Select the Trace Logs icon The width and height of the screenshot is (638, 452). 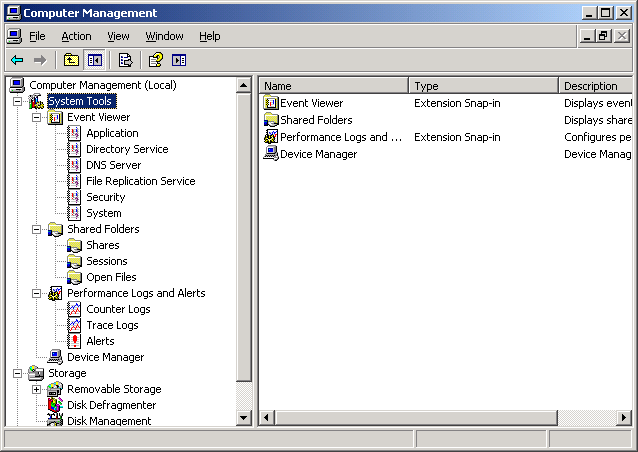coord(74,325)
